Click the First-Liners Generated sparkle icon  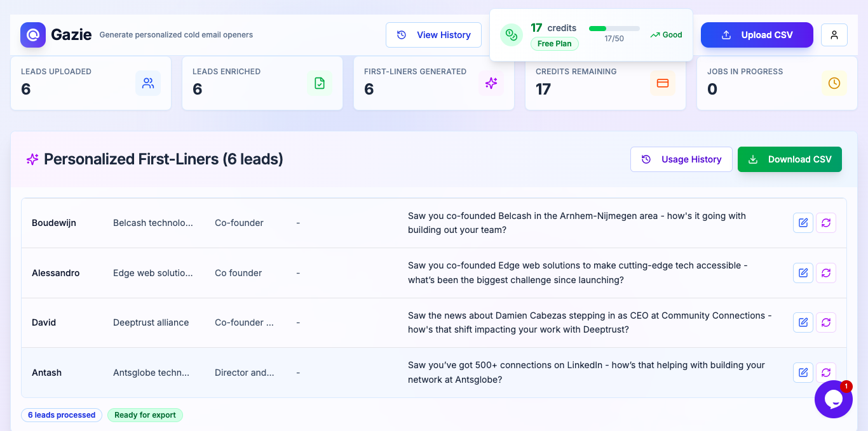pyautogui.click(x=491, y=83)
